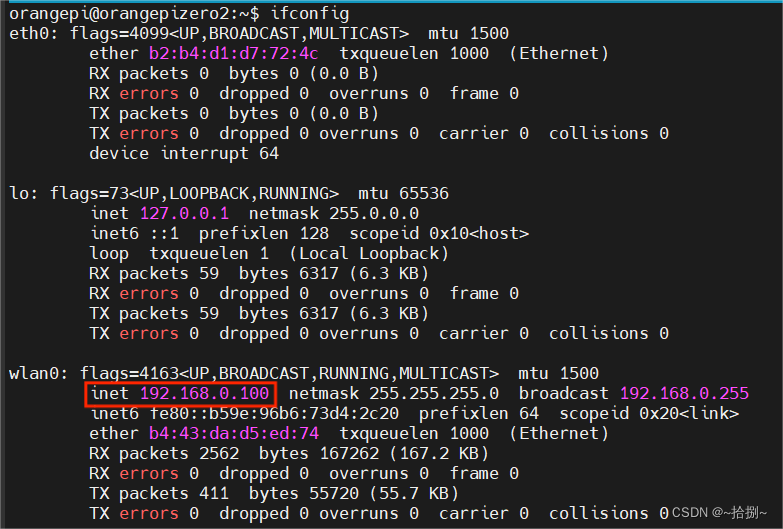The height and width of the screenshot is (529, 783).
Task: Select inet6 fe80::b59e:96b6:73d4:2c20 address
Action: pyautogui.click(x=274, y=414)
